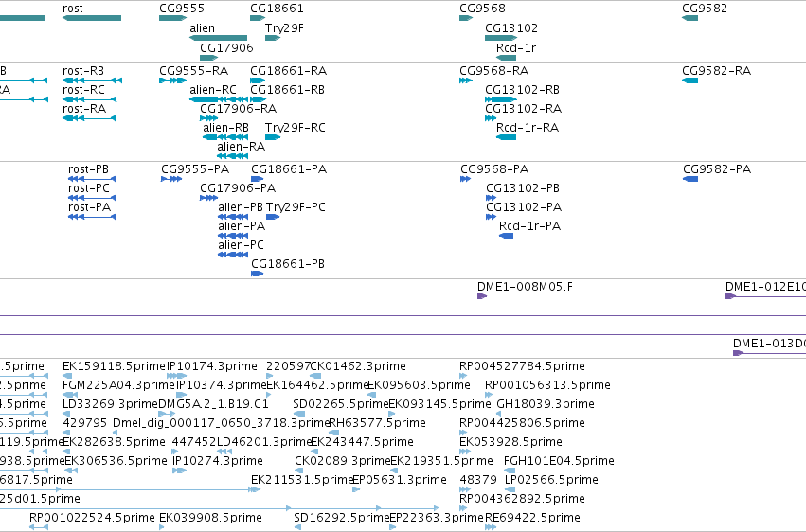
Task: Select the FGH101E04.5prime EST
Action: [x=559, y=462]
